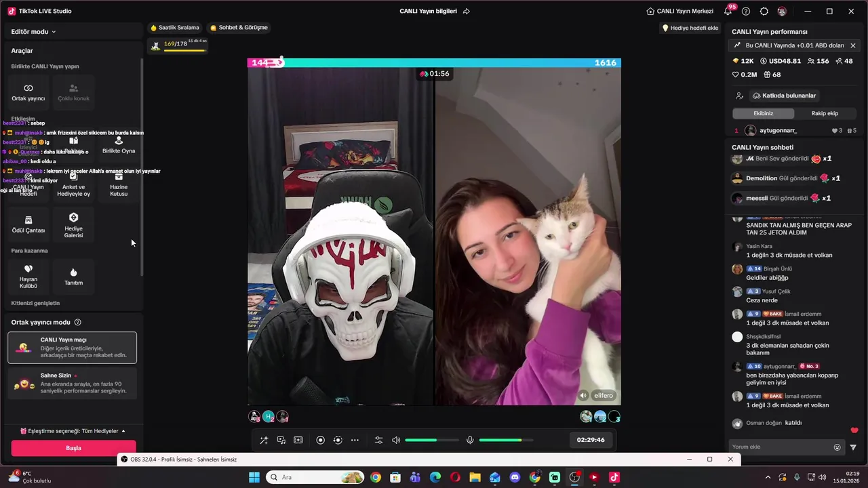This screenshot has width=868, height=488.
Task: Open CANLI Yayın Merkezi
Action: (x=679, y=12)
